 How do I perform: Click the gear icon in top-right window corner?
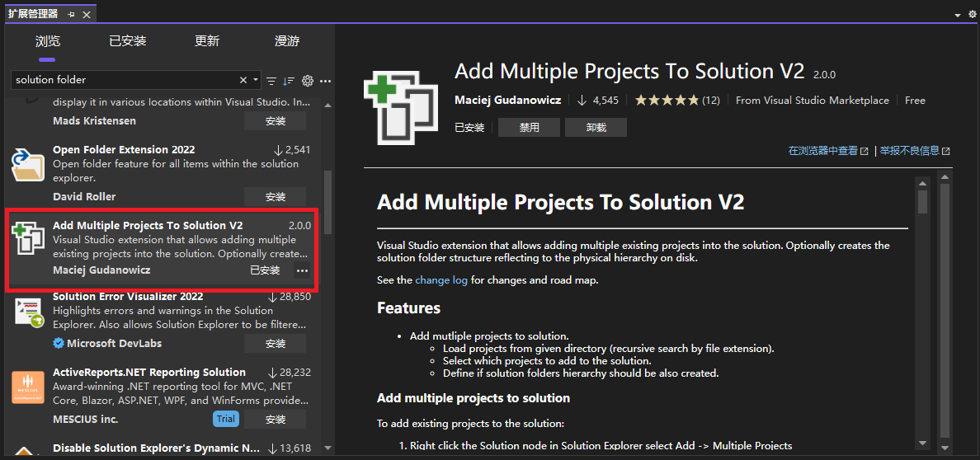[971, 14]
